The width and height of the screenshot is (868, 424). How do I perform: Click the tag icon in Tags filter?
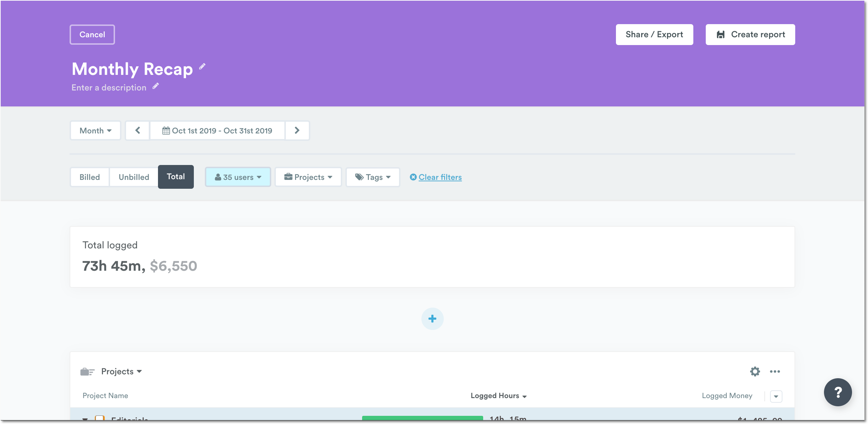pos(359,177)
